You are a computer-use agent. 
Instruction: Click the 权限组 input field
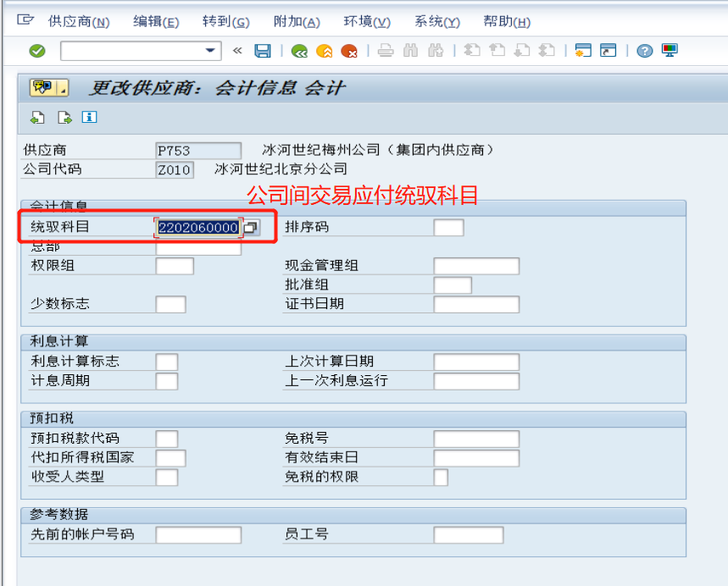pos(175,266)
